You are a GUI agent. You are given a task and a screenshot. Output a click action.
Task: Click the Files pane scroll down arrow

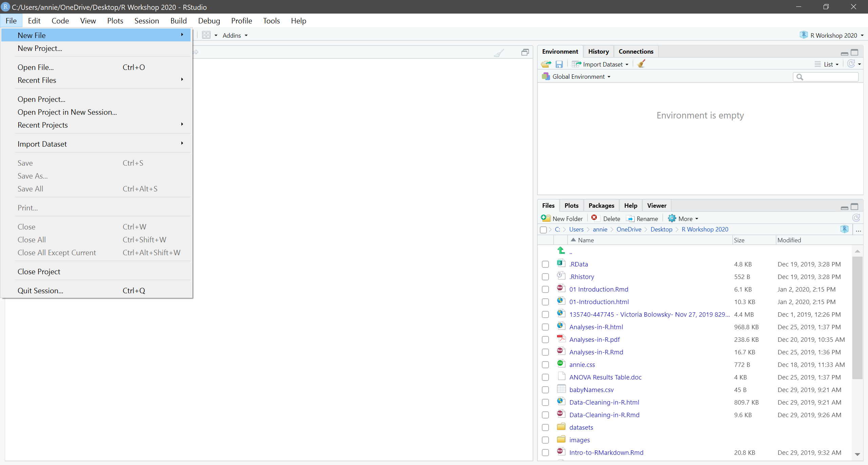(857, 454)
